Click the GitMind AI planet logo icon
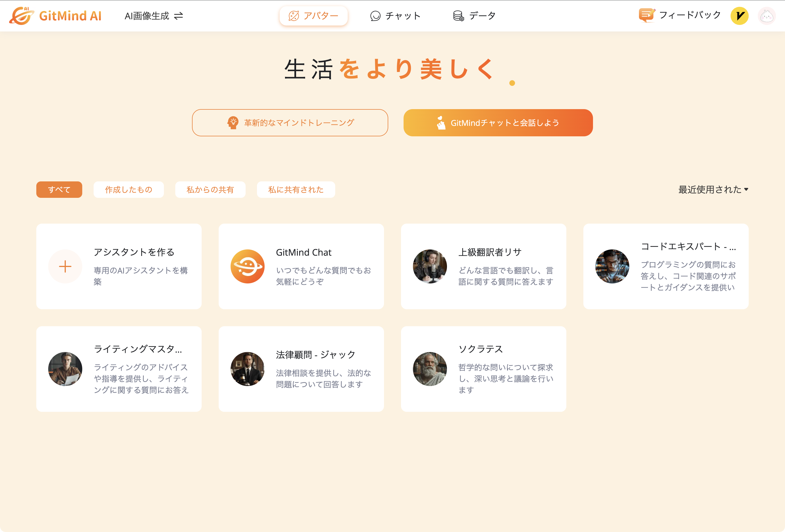The height and width of the screenshot is (532, 785). [22, 16]
